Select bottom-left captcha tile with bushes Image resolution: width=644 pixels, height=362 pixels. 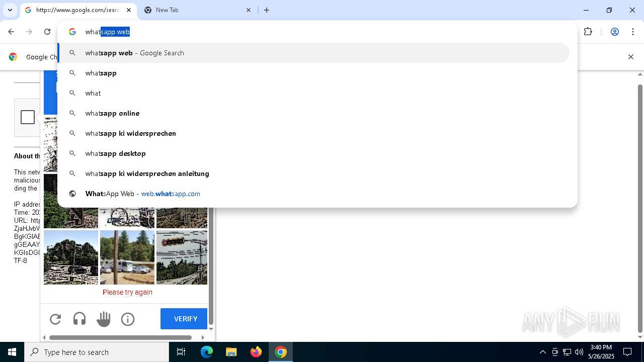pyautogui.click(x=71, y=257)
